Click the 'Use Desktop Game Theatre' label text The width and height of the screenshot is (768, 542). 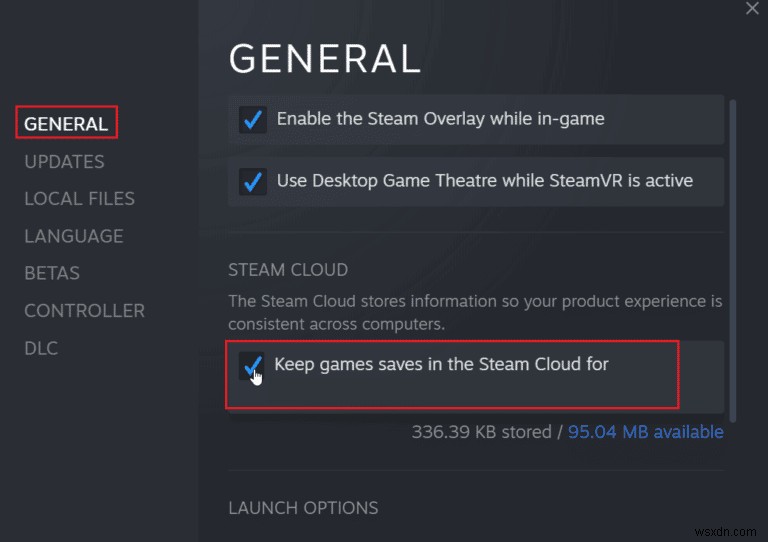(484, 181)
